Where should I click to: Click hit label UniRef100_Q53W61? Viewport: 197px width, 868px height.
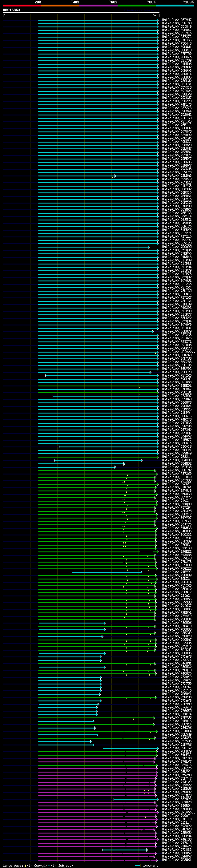(x=177, y=860)
